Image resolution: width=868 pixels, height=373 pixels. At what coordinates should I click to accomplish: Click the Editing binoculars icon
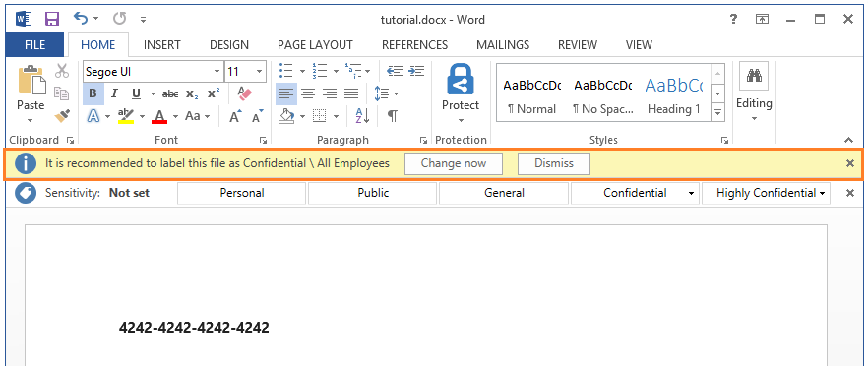(x=754, y=76)
